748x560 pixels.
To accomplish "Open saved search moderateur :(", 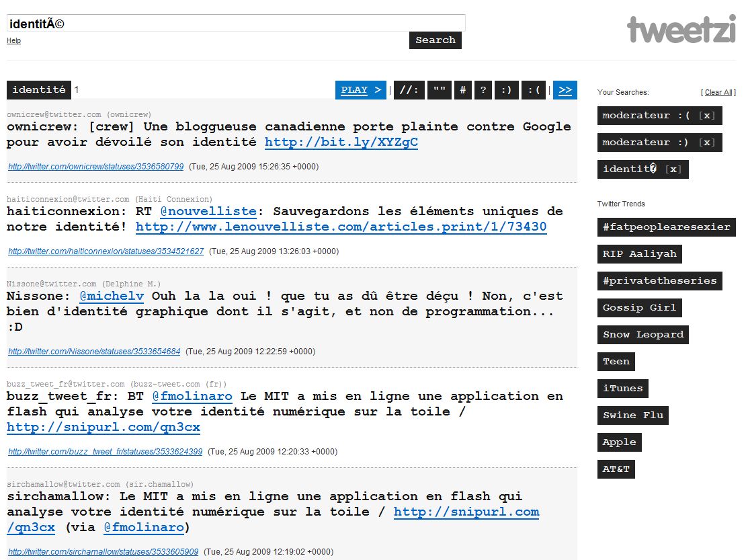I will (646, 116).
